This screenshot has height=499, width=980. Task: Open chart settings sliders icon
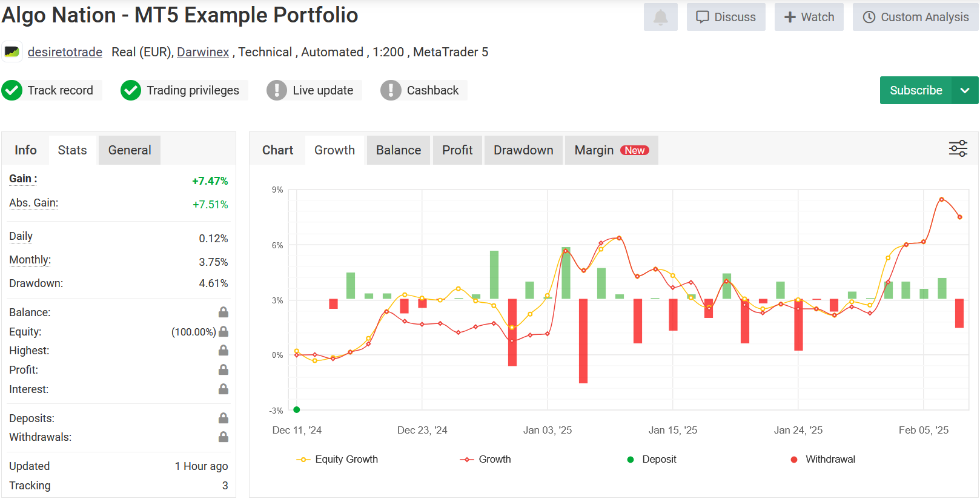coord(958,148)
